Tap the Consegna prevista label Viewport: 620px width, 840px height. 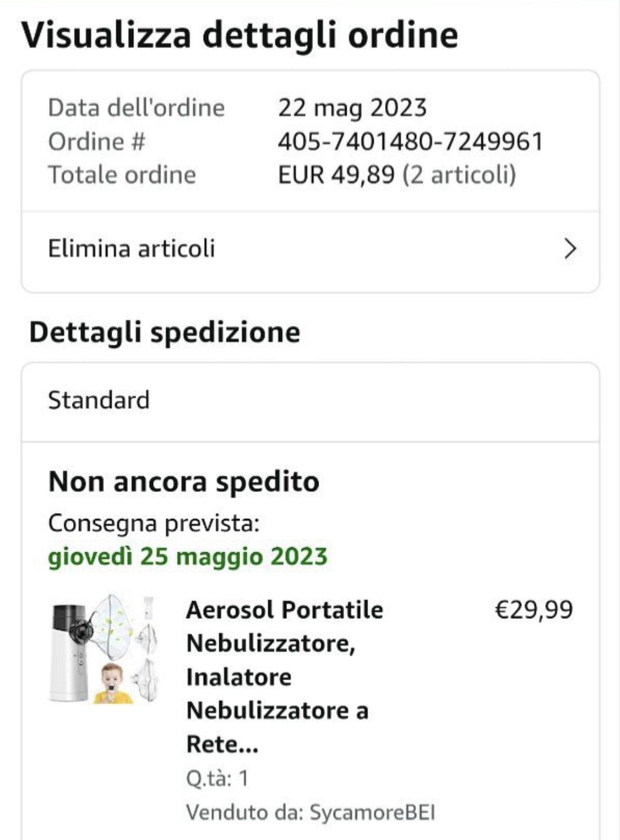point(154,523)
